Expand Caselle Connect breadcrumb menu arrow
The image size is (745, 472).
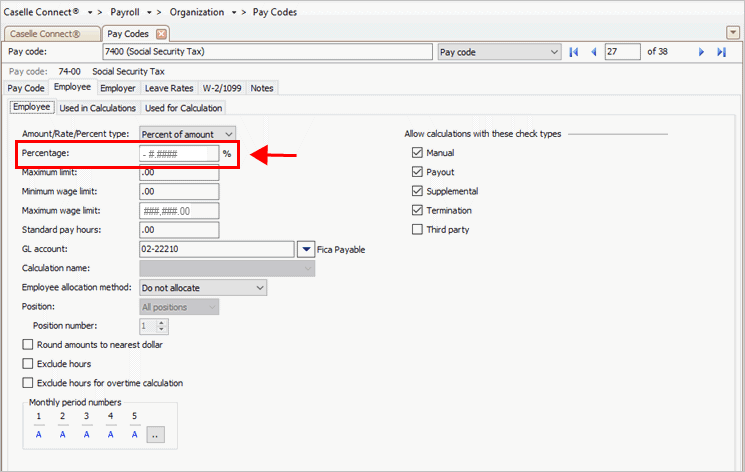(x=90, y=12)
